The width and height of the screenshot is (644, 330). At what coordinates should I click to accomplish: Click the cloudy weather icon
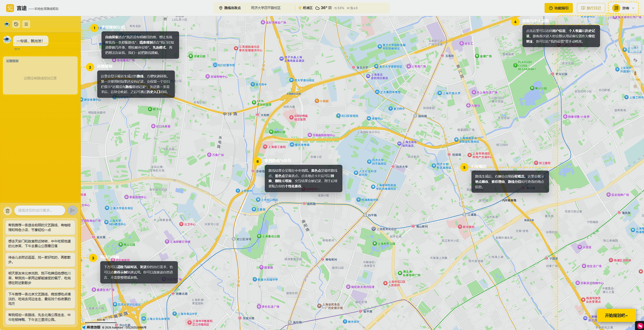click(x=317, y=8)
